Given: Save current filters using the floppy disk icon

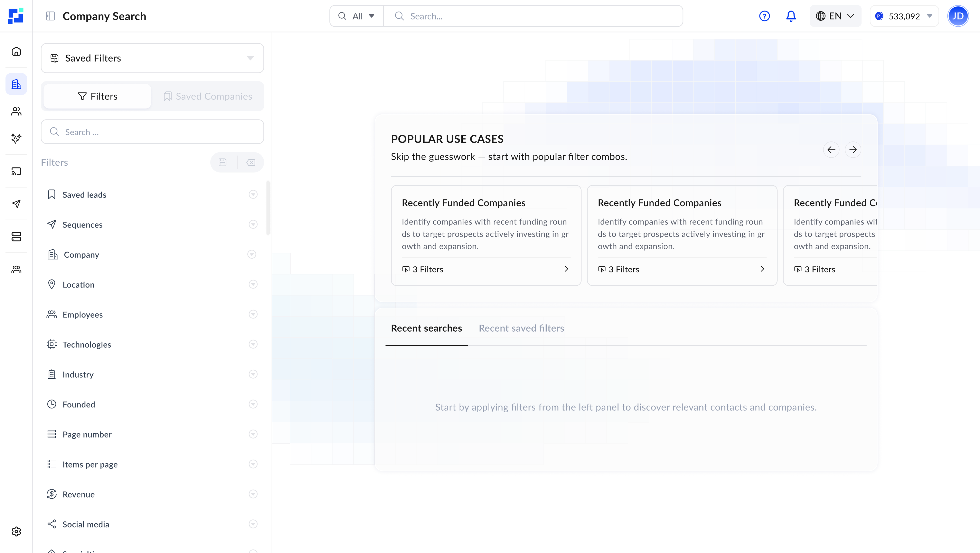Looking at the screenshot, I should [x=223, y=162].
